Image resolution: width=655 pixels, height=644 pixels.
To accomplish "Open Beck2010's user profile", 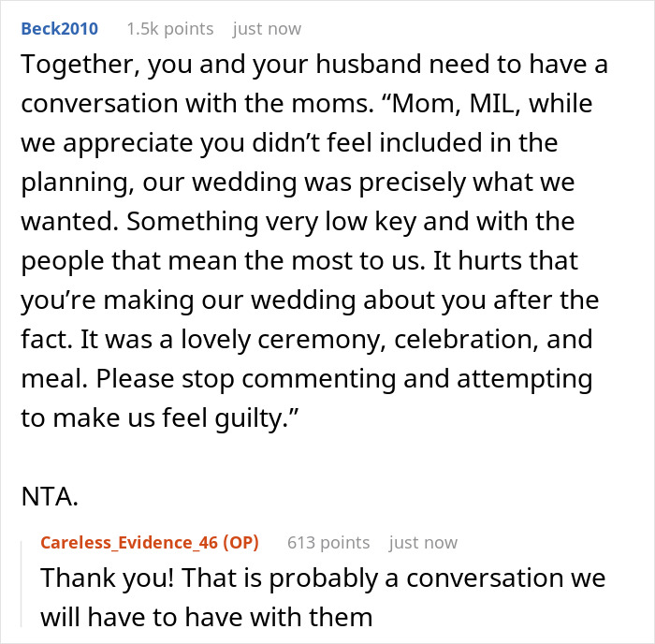I will [x=60, y=28].
